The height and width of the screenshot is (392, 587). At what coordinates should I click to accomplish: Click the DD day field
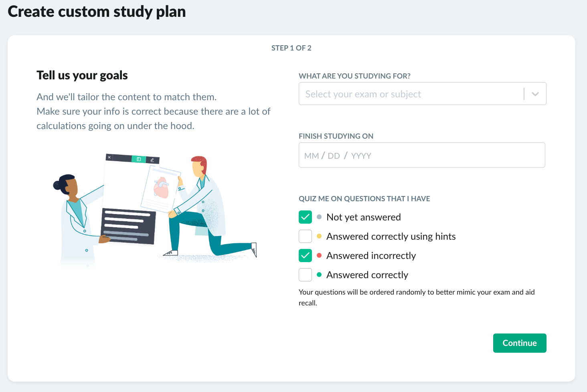click(x=334, y=156)
